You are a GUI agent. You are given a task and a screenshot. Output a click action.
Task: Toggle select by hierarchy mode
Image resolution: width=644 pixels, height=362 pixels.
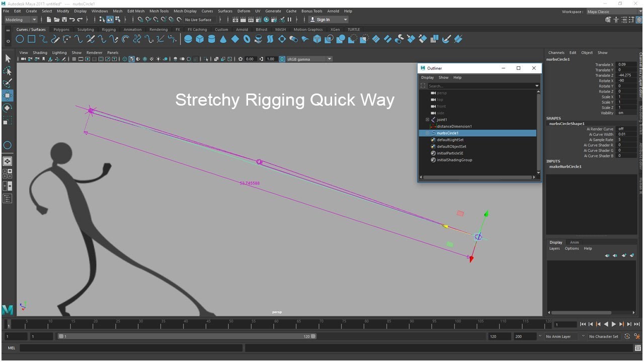tap(103, 20)
